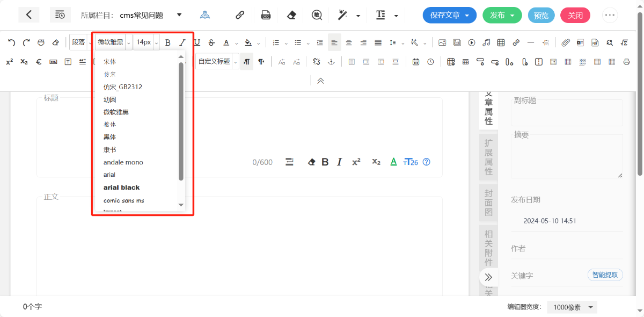This screenshot has width=644, height=317.
Task: Choose 黑体 in the font list
Action: pyautogui.click(x=109, y=137)
